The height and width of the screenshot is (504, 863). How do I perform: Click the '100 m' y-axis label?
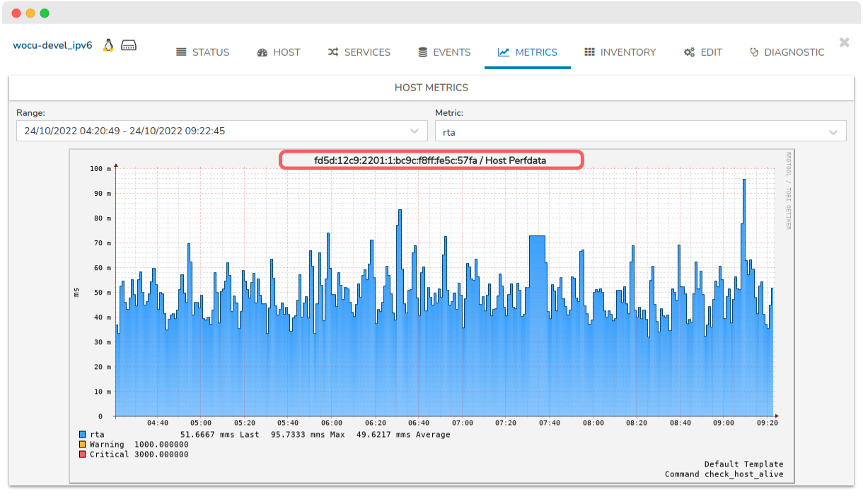pos(101,169)
